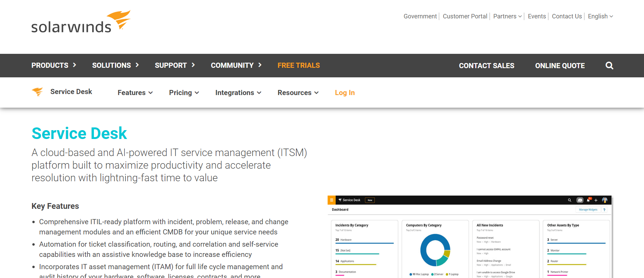Click the SolarWinds logo
Image resolution: width=644 pixels, height=278 pixels.
pyautogui.click(x=81, y=22)
